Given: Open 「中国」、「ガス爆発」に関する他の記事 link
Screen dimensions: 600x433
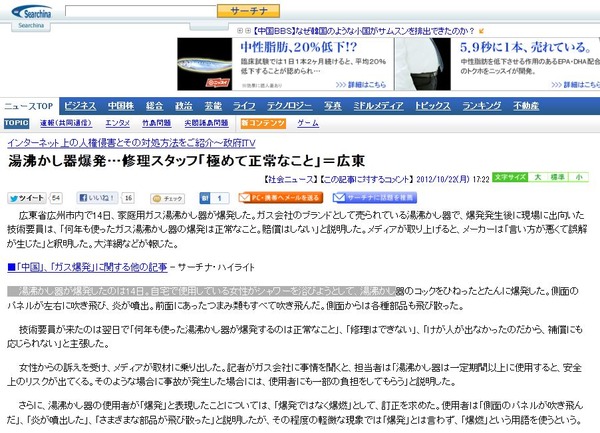Looking at the screenshot, I should click(88, 267).
